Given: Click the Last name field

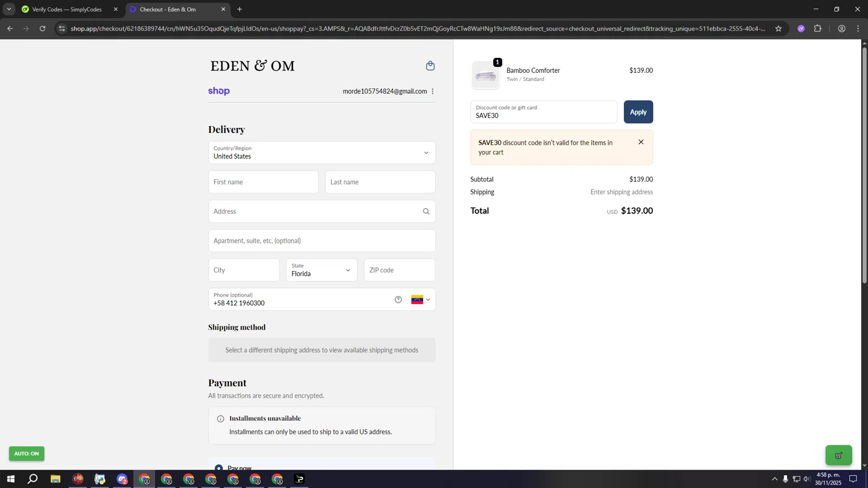Looking at the screenshot, I should pos(380,182).
